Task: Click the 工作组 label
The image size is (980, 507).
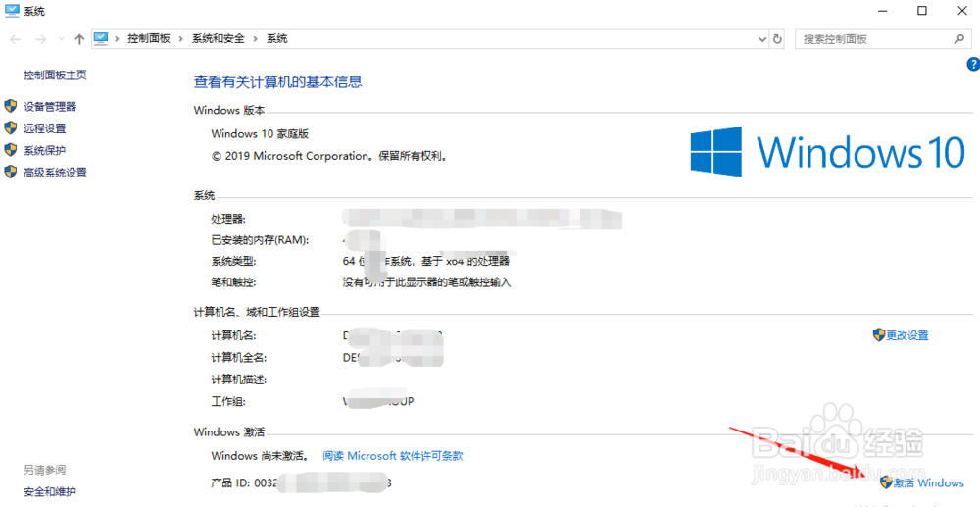Action: click(228, 401)
